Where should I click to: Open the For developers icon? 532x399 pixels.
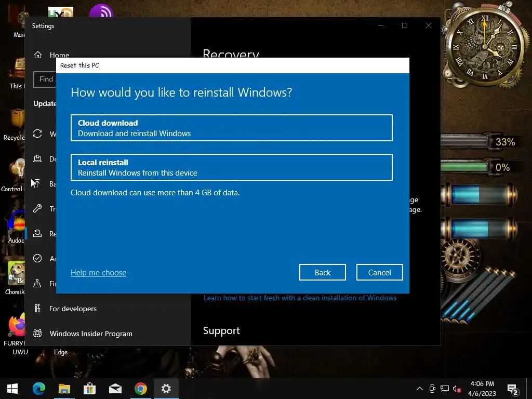[37, 309]
